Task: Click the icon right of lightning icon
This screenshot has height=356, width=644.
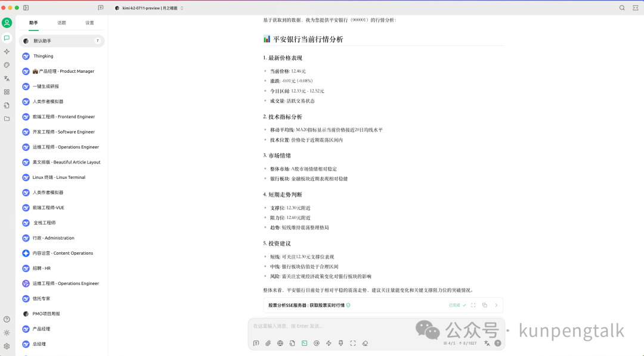Action: (x=340, y=343)
